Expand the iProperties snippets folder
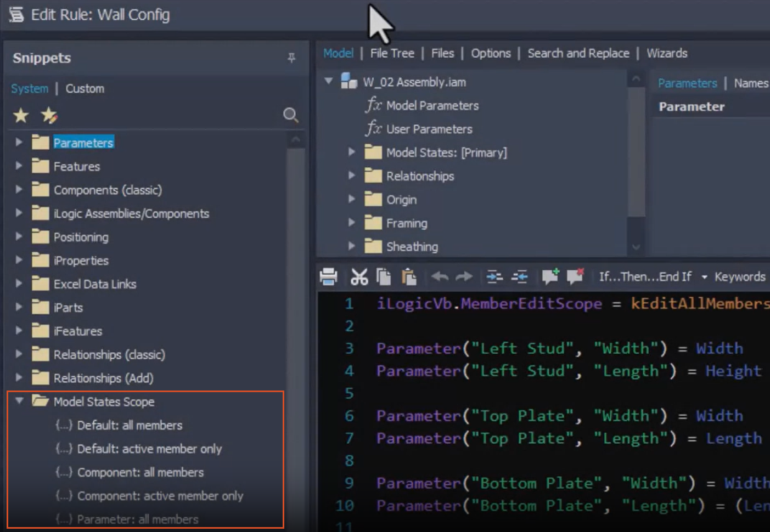770x532 pixels. coord(19,260)
